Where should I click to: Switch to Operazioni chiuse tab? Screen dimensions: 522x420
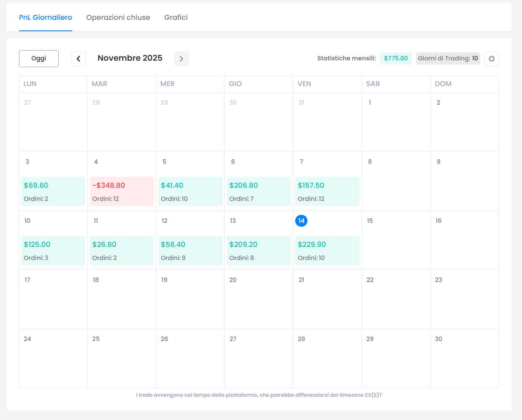point(118,17)
